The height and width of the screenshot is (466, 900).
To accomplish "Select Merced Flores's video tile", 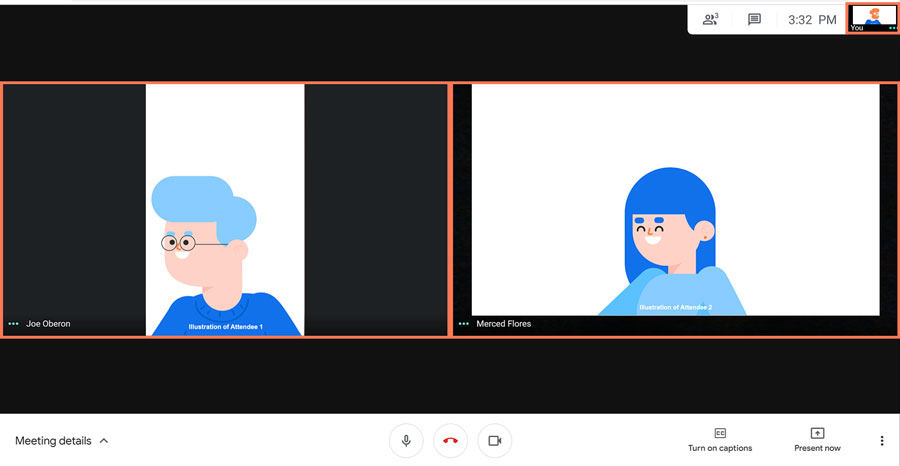I will click(675, 210).
